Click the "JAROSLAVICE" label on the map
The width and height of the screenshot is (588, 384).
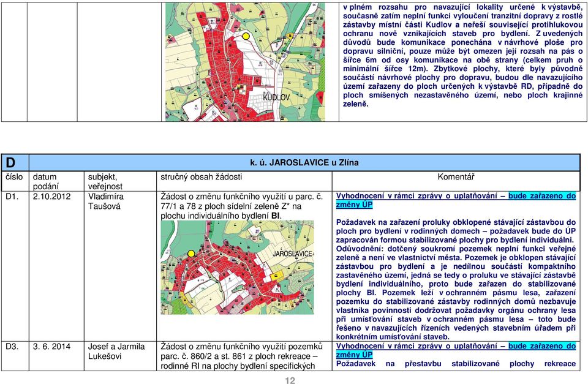(x=293, y=254)
